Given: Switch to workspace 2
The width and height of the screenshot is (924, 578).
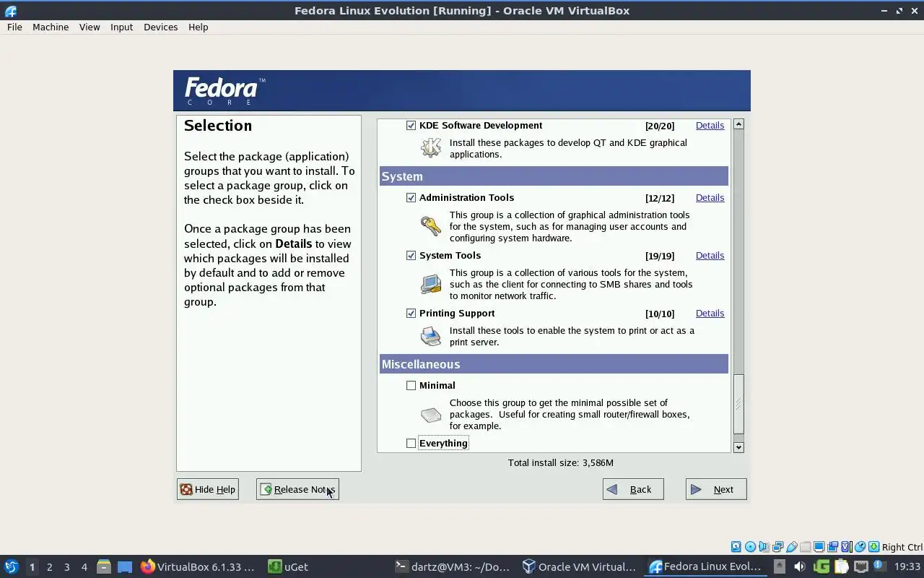Looking at the screenshot, I should 49,566.
